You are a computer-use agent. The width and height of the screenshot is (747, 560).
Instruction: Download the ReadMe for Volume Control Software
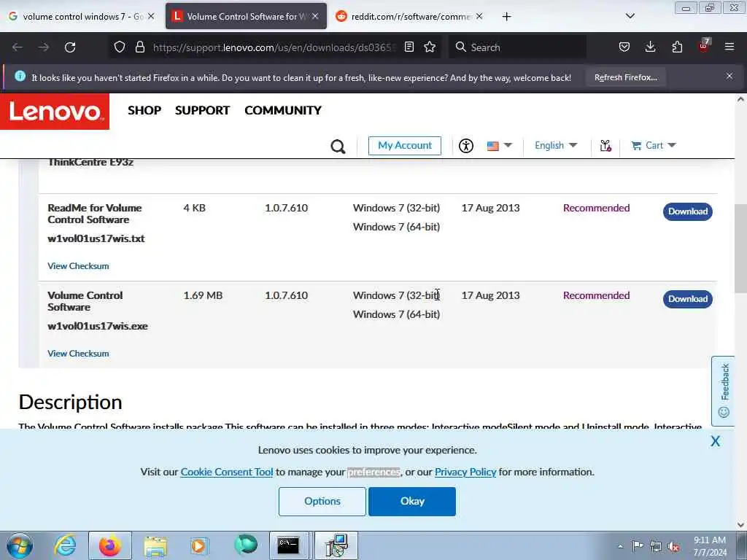pos(687,211)
